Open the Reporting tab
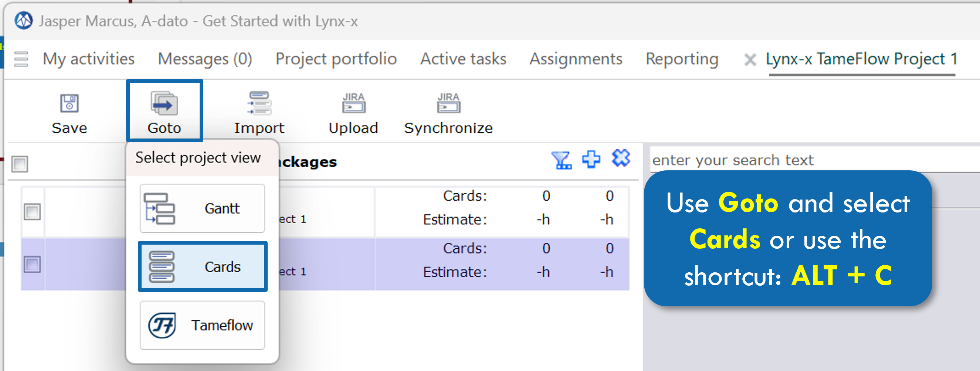Viewport: 980px width, 371px height. click(x=682, y=59)
